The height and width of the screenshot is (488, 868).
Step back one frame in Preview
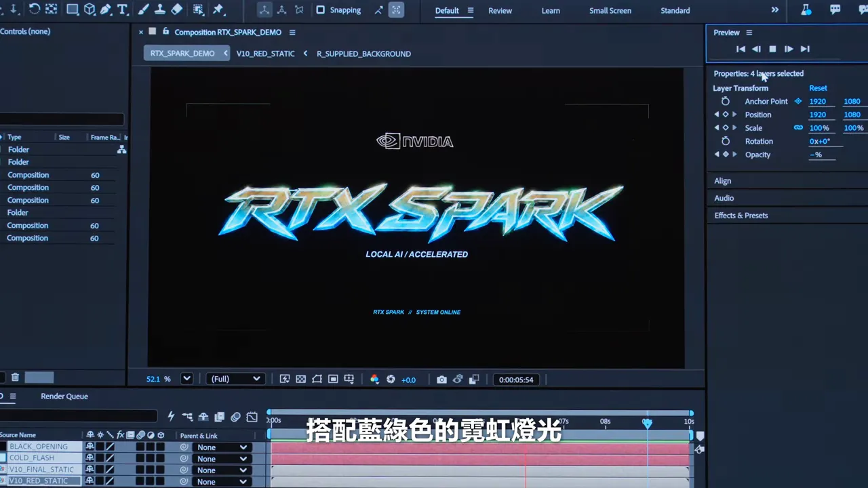[756, 49]
